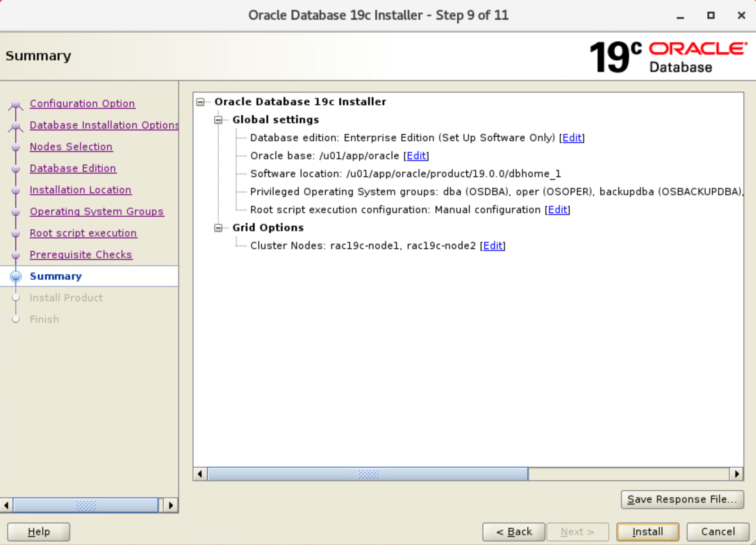Click the Nodes Selection step bullet
Viewport: 756px width, 545px height.
click(16, 147)
